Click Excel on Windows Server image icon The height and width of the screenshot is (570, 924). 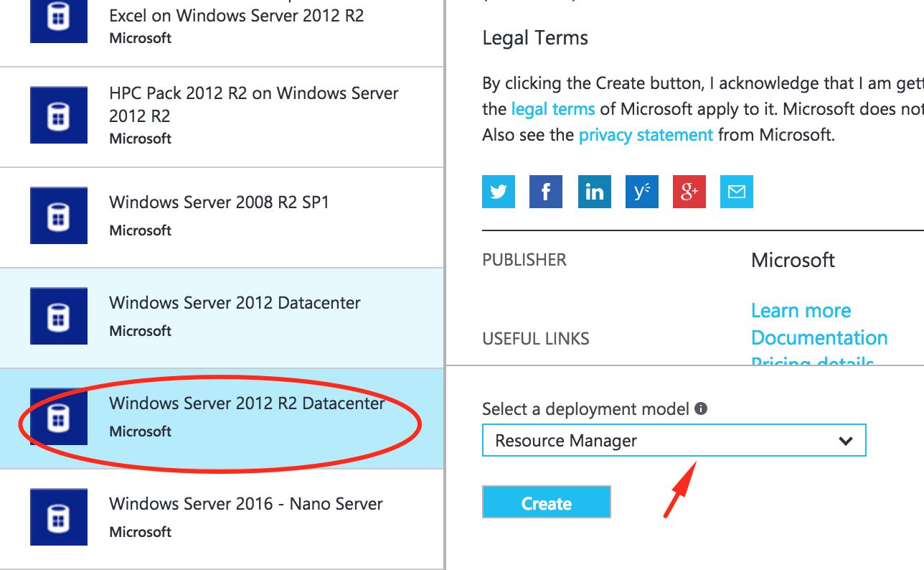(59, 22)
